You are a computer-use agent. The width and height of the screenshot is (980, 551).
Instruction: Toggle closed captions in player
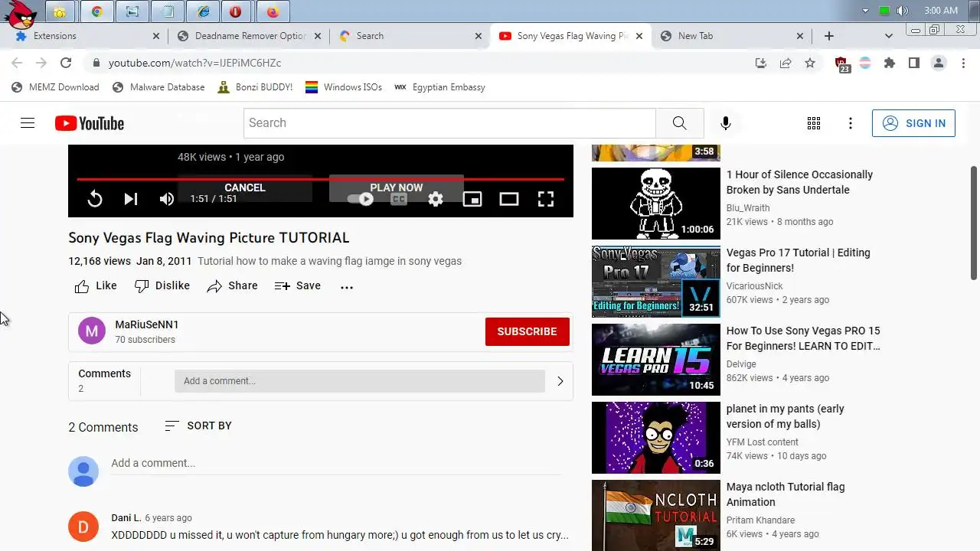[399, 199]
